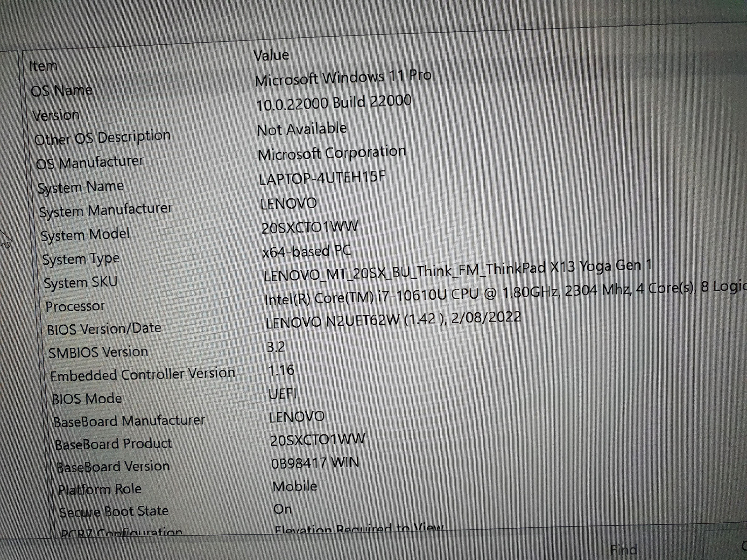
Task: Select the System Type row label
Action: pyautogui.click(x=81, y=259)
